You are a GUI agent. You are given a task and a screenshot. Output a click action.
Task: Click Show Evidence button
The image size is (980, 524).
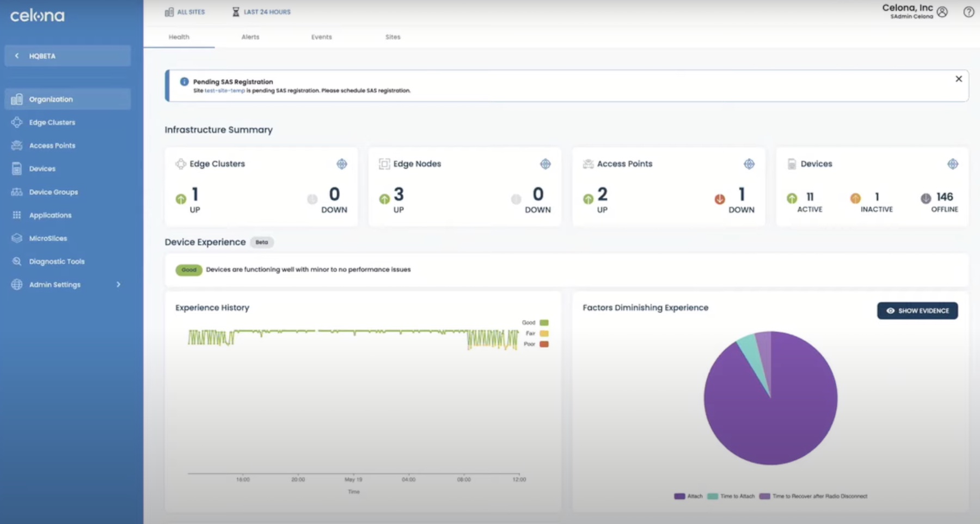(x=917, y=311)
